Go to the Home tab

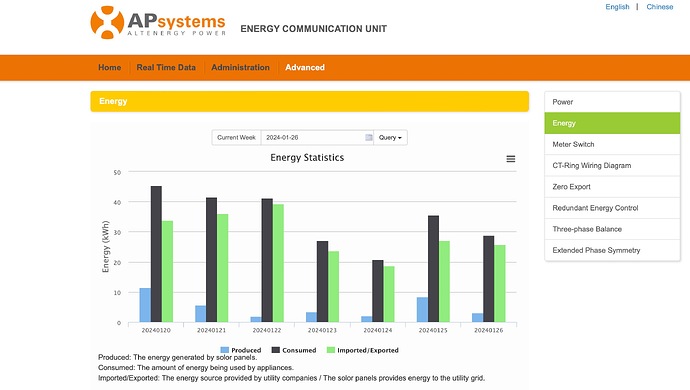pyautogui.click(x=110, y=67)
